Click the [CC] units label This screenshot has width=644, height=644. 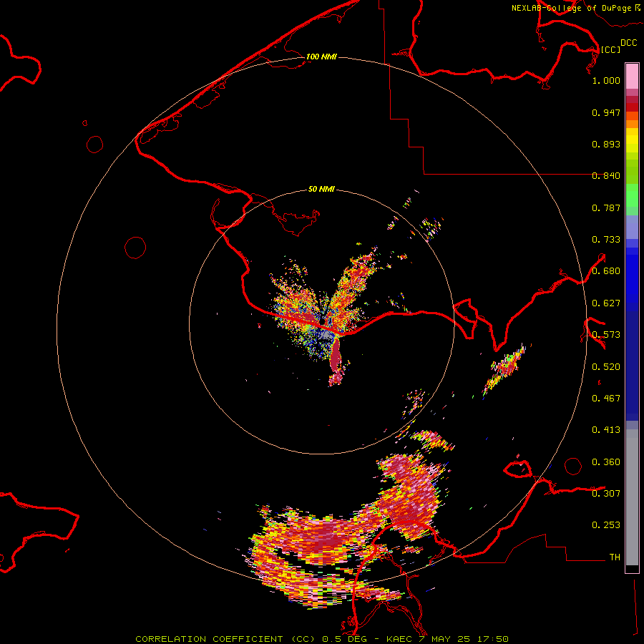coord(610,49)
